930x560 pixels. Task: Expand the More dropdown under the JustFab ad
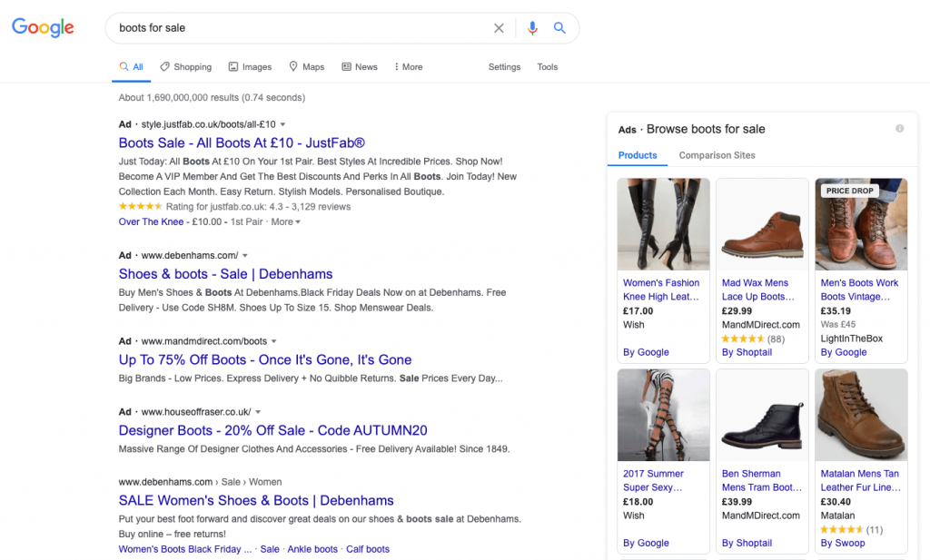[286, 221]
